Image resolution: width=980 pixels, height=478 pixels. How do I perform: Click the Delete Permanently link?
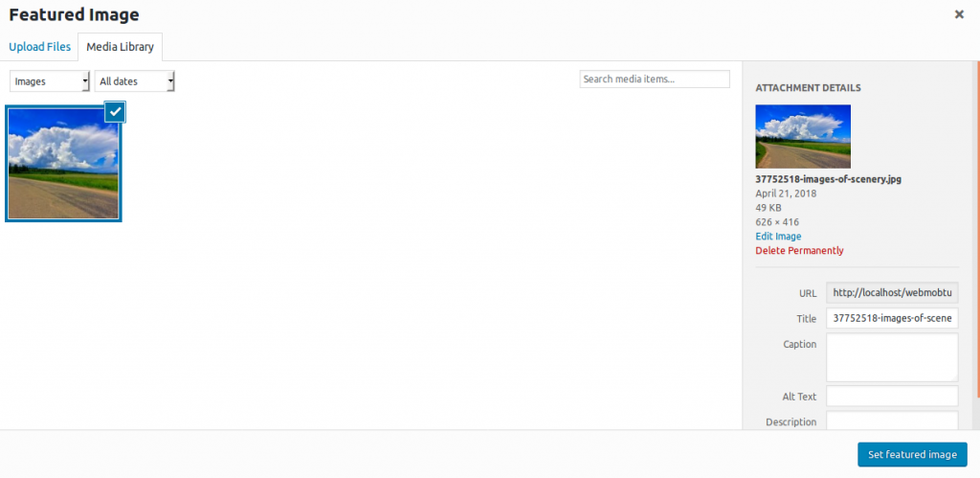[x=799, y=250]
